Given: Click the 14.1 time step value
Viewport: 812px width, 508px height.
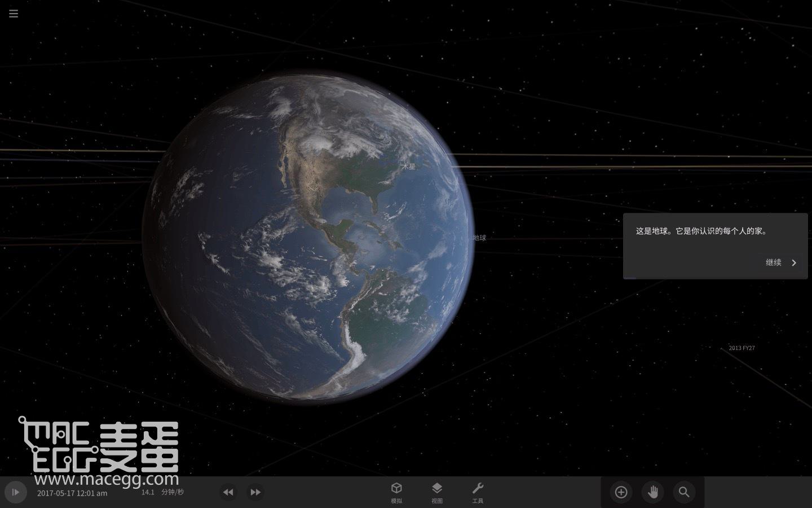Looking at the screenshot, I should click(148, 492).
